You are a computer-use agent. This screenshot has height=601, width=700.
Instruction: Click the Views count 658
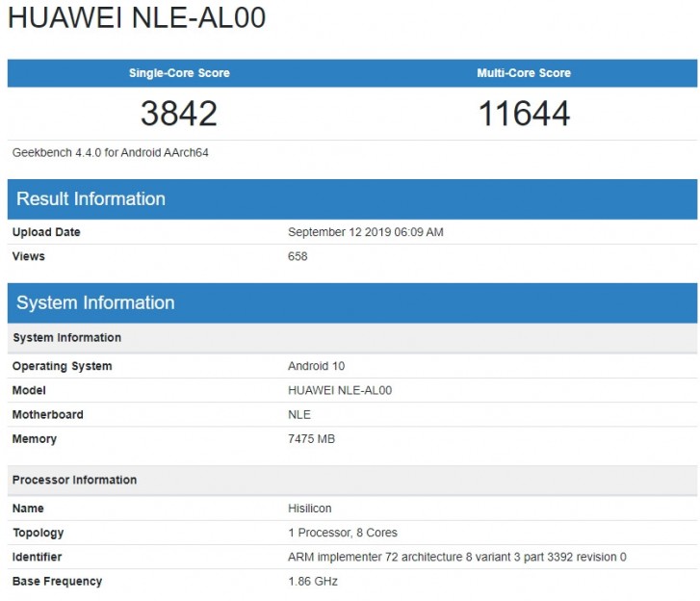pyautogui.click(x=298, y=256)
